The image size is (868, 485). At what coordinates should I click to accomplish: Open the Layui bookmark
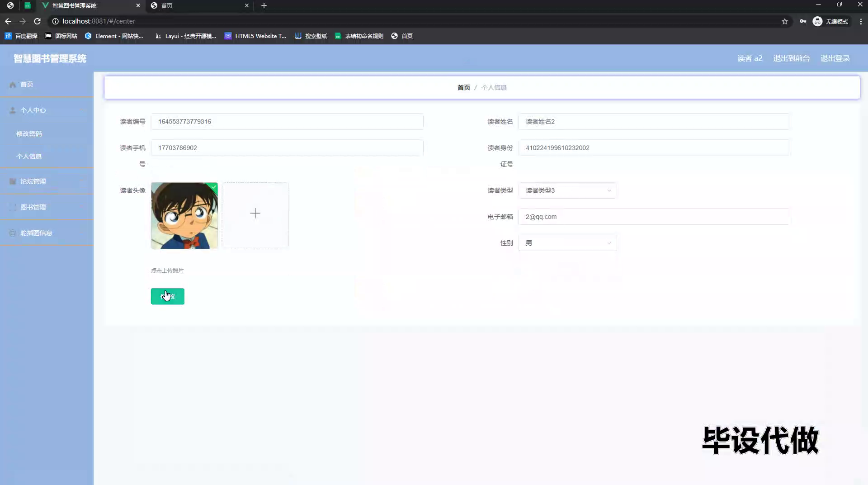185,36
